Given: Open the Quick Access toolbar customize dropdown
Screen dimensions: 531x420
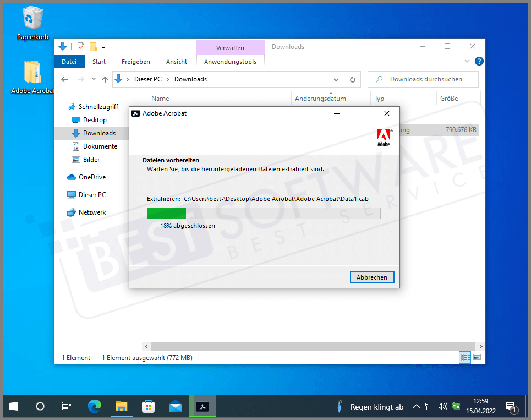Looking at the screenshot, I should 102,47.
